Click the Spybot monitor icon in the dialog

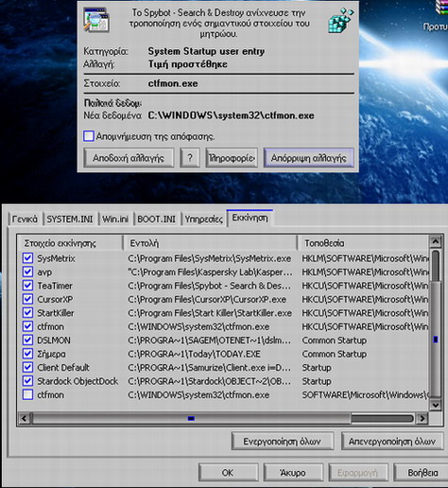coord(96,20)
